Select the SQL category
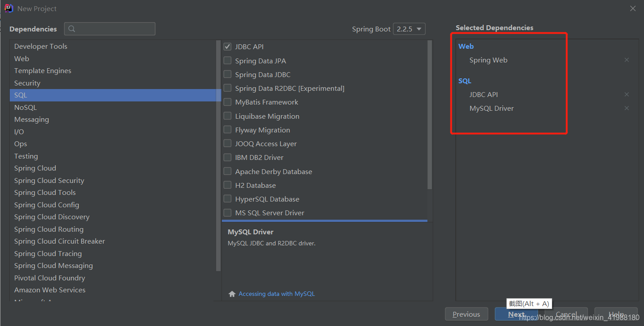This screenshot has width=644, height=326. click(x=113, y=95)
